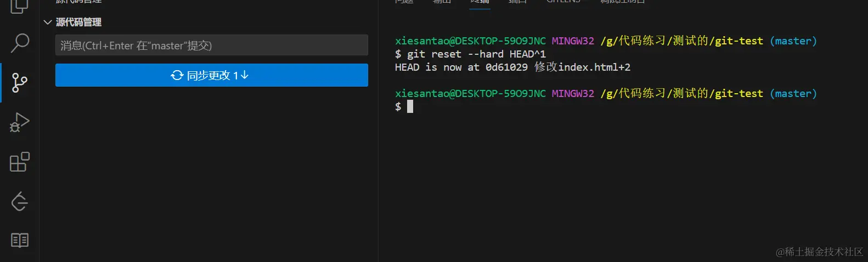Click the terminal command line at the cursor
The height and width of the screenshot is (262, 868).
pos(410,107)
